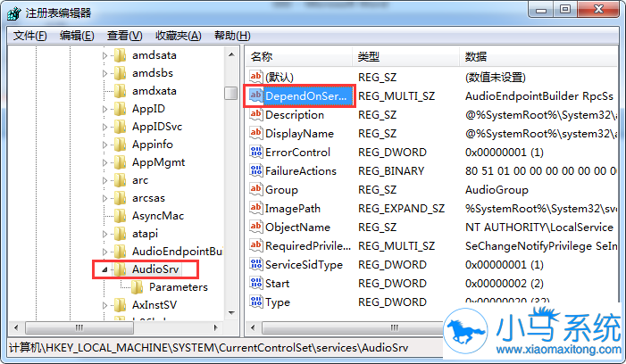Viewport: 626px width, 364px height.
Task: Click the atapi folder icon
Action: tap(121, 234)
